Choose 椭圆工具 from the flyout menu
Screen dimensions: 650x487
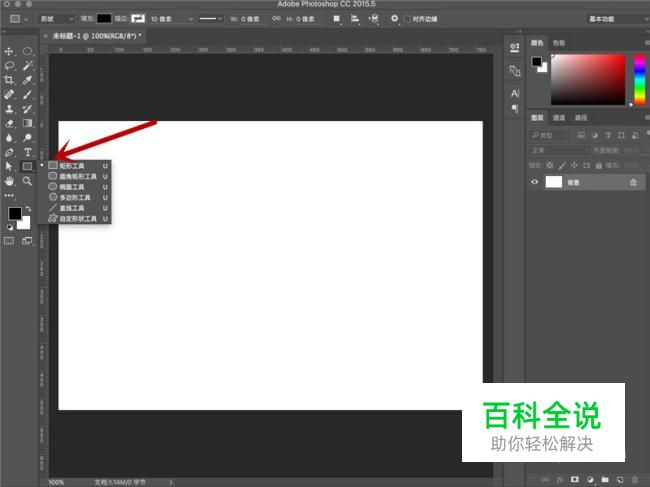[x=72, y=186]
